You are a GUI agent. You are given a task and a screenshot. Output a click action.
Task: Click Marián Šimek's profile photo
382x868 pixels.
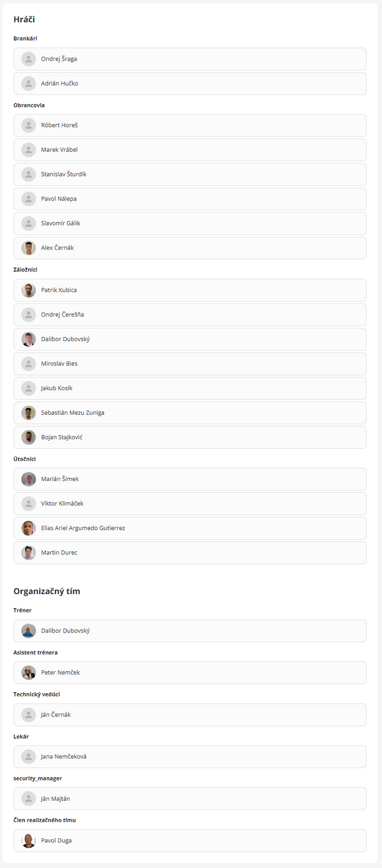pyautogui.click(x=29, y=479)
